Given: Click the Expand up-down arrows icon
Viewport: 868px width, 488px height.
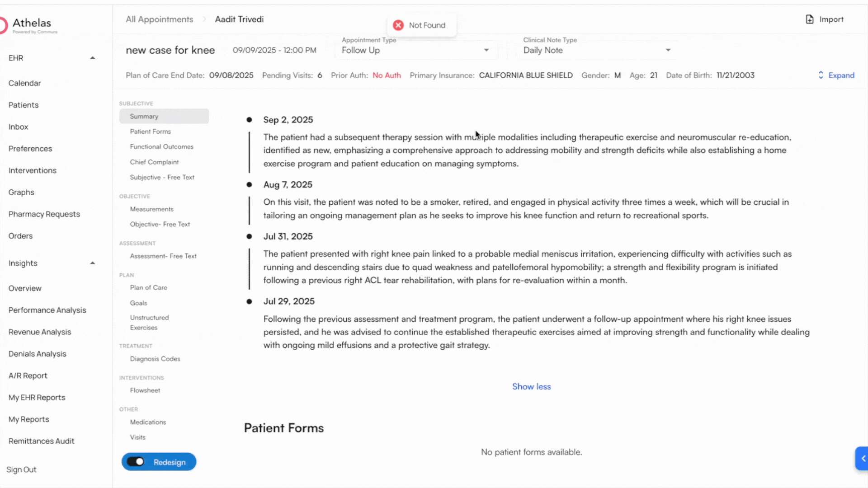Looking at the screenshot, I should (821, 75).
